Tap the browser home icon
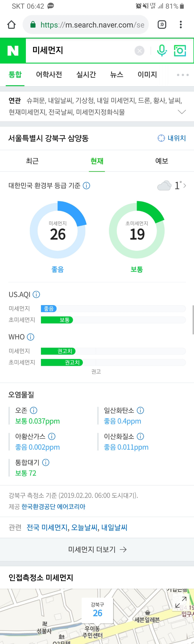 coord(11,24)
